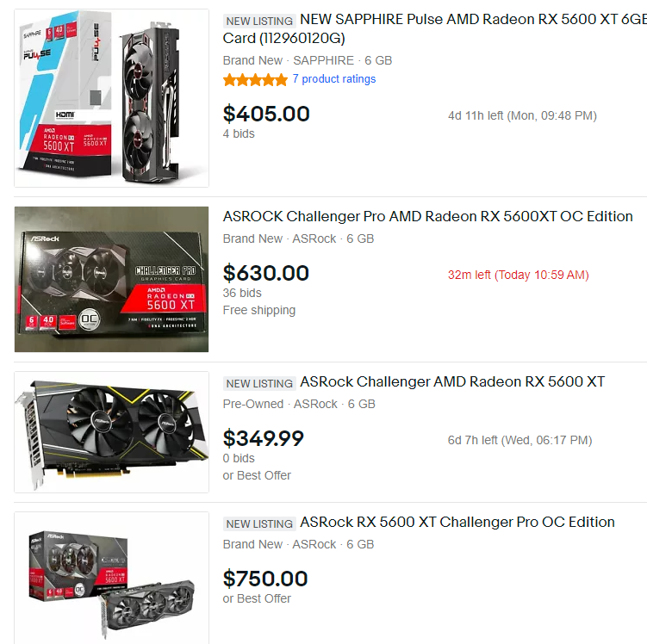Click the five-star rating icons
The width and height of the screenshot is (647, 644).
point(255,79)
